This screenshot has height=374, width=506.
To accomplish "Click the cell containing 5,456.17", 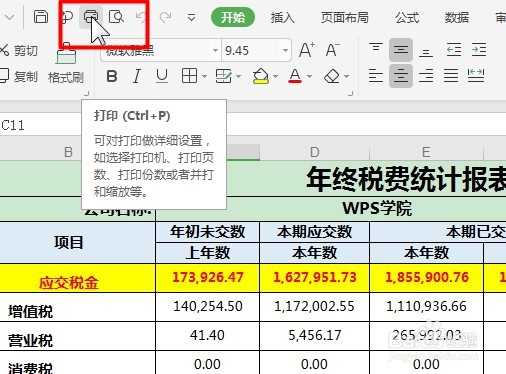I will pos(314,336).
